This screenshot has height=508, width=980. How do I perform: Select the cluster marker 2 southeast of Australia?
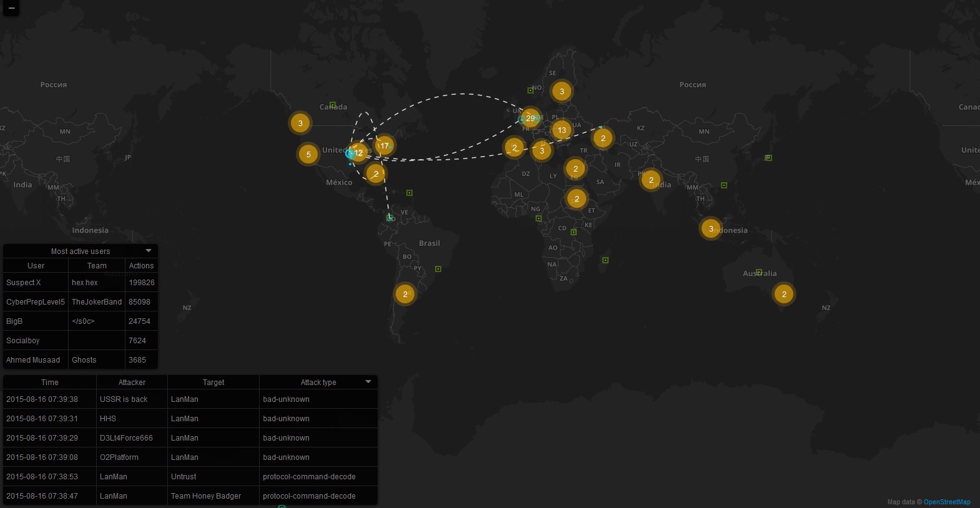tap(784, 294)
